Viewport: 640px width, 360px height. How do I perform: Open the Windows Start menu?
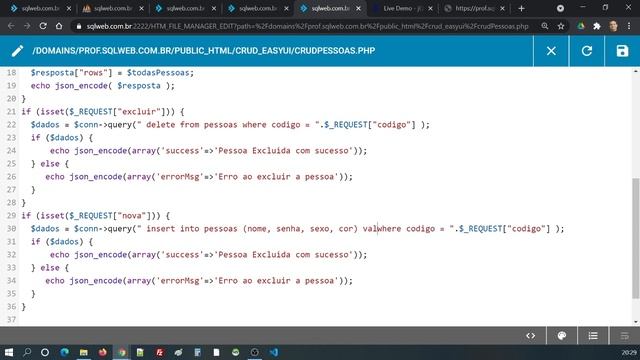coord(9,352)
